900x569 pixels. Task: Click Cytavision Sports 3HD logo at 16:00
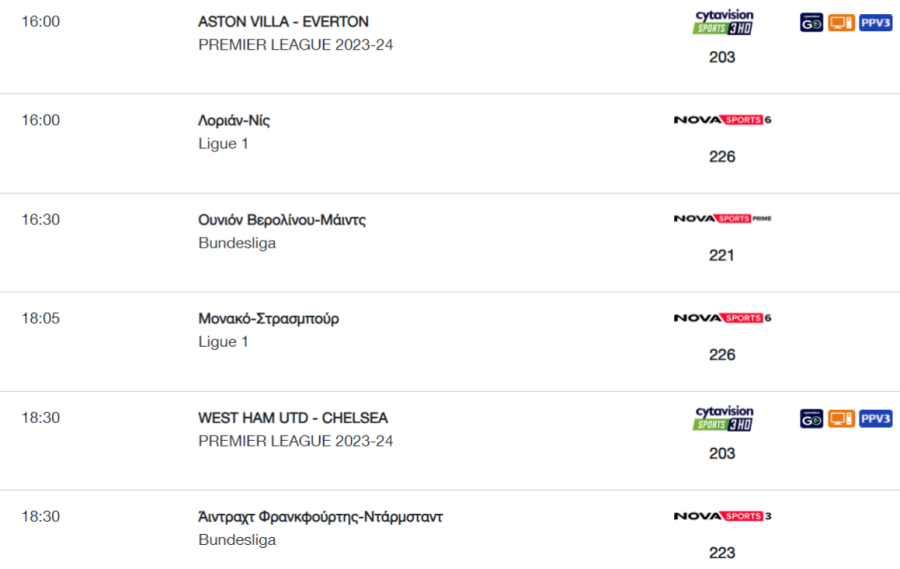pyautogui.click(x=723, y=22)
